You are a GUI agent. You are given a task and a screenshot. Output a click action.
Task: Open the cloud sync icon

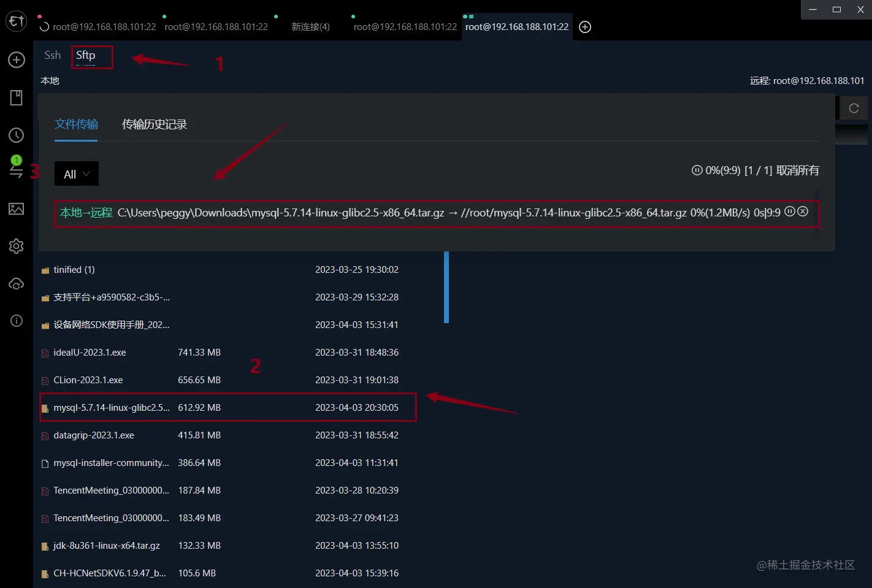(x=17, y=284)
